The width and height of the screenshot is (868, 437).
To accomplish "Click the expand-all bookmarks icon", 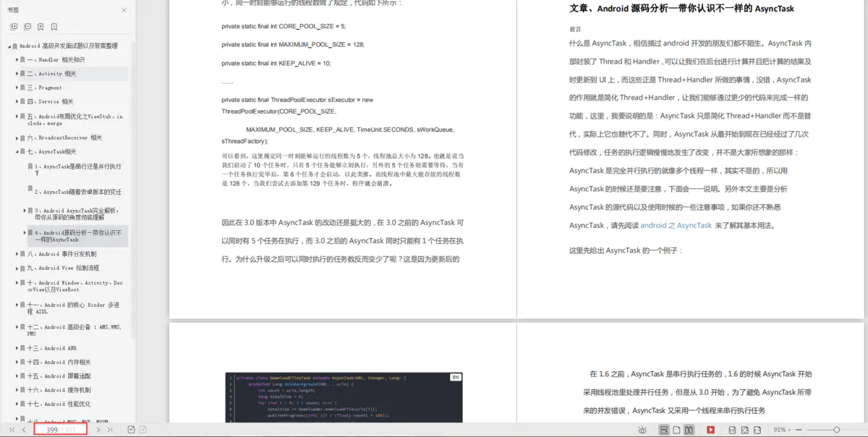I will (x=14, y=27).
